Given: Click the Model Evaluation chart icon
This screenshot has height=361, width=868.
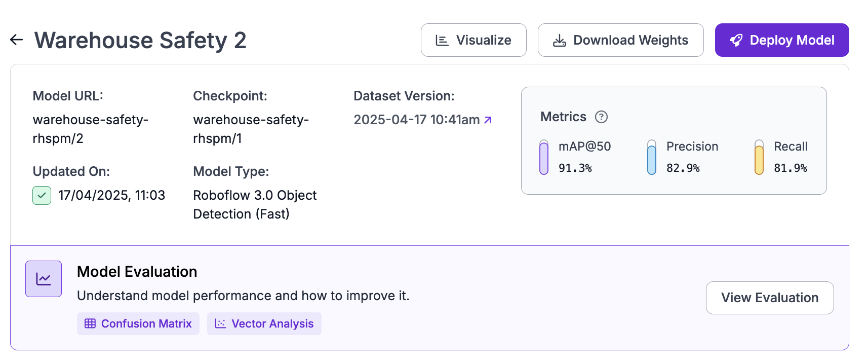Looking at the screenshot, I should point(44,279).
